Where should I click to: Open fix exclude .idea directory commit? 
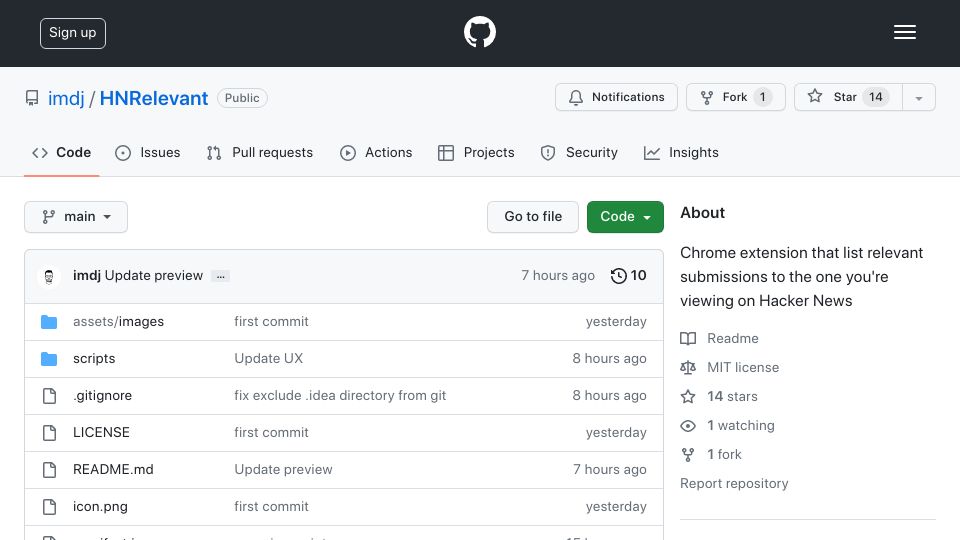click(340, 396)
